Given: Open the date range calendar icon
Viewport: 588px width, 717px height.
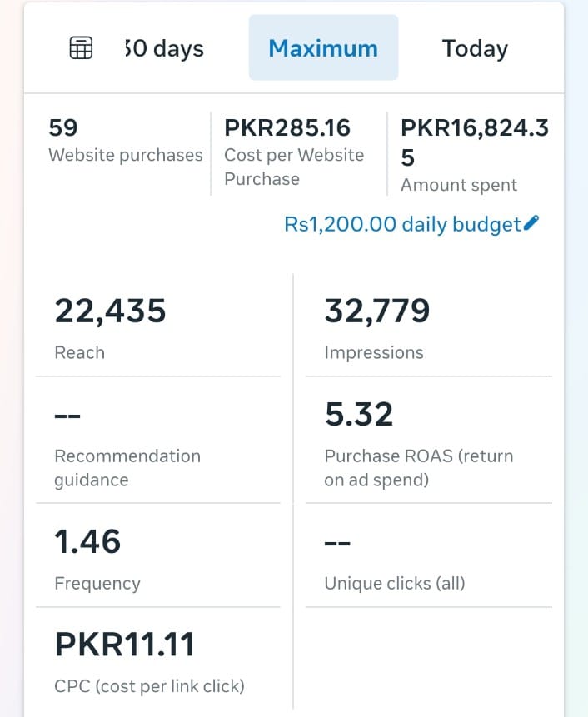Looking at the screenshot, I should pos(81,48).
